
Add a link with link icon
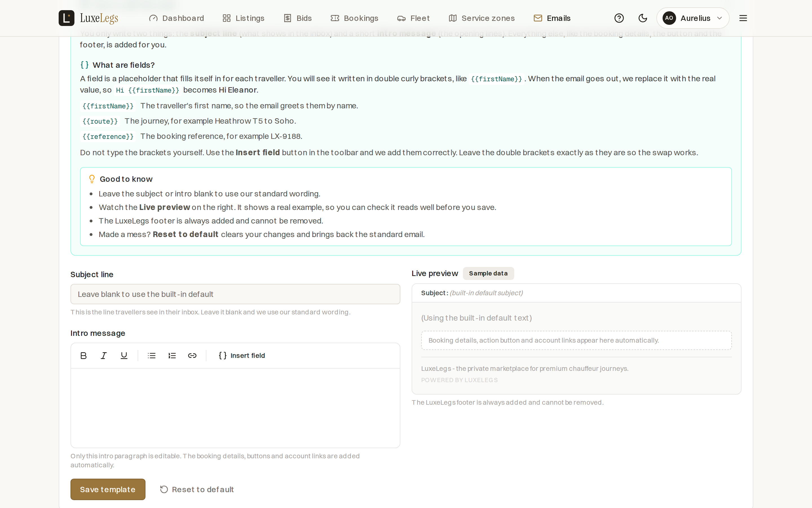(x=192, y=356)
